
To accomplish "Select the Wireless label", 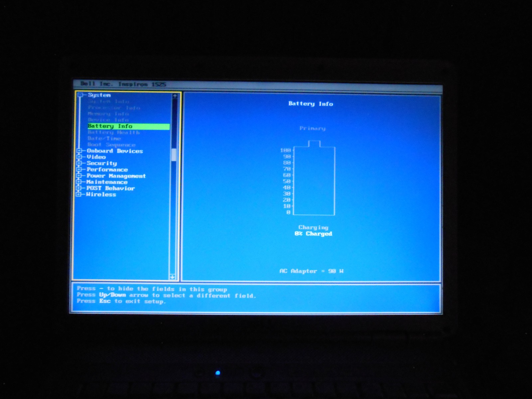I will [x=101, y=195].
